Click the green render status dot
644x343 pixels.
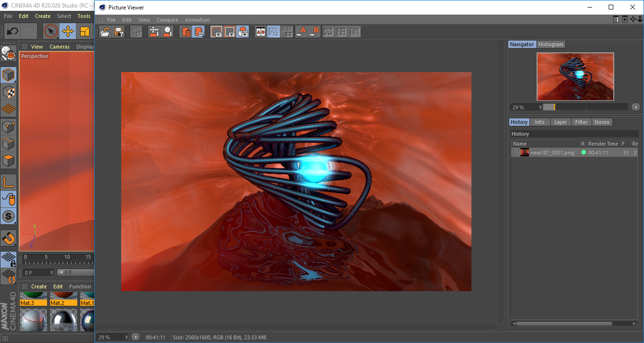(584, 152)
